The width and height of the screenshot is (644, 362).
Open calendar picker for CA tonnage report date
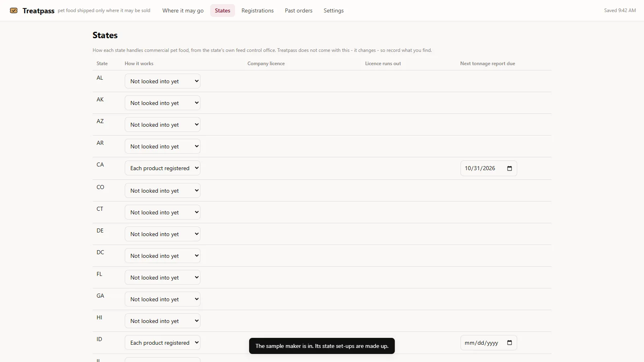510,169
